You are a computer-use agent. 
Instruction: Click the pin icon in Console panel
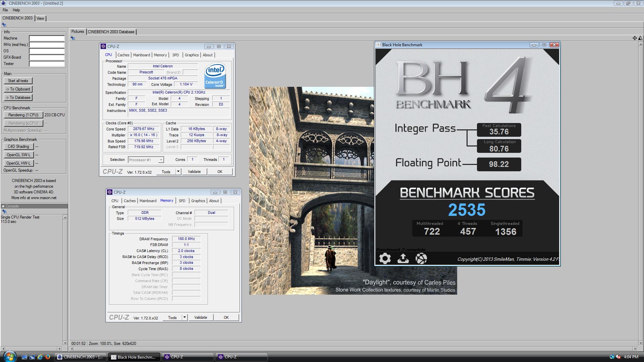(4, 212)
